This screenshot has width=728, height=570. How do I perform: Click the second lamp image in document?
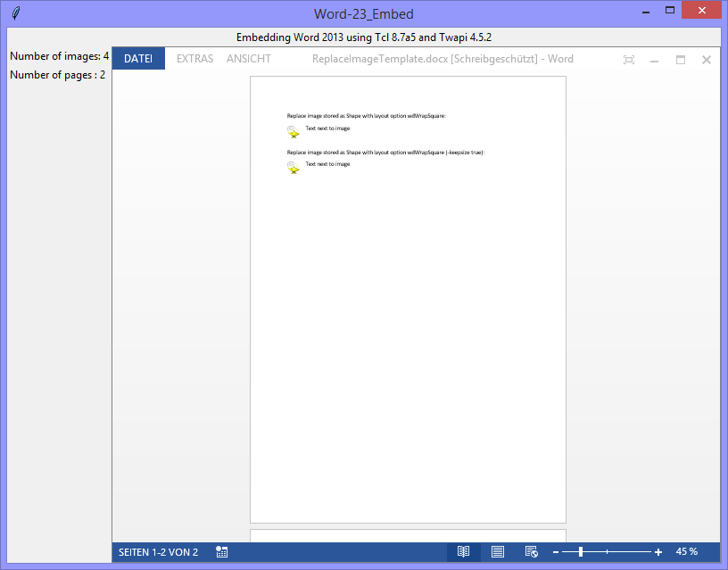[294, 168]
